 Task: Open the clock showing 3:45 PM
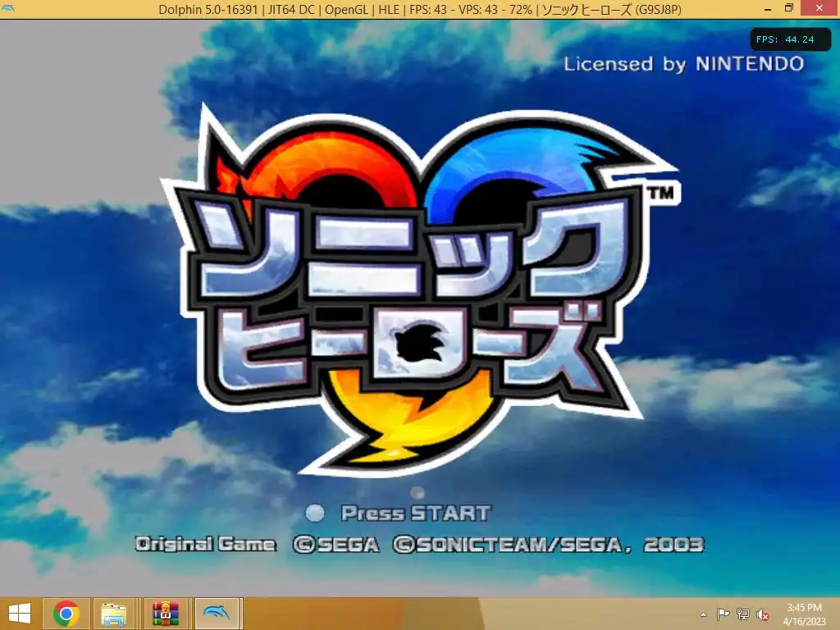(x=804, y=608)
